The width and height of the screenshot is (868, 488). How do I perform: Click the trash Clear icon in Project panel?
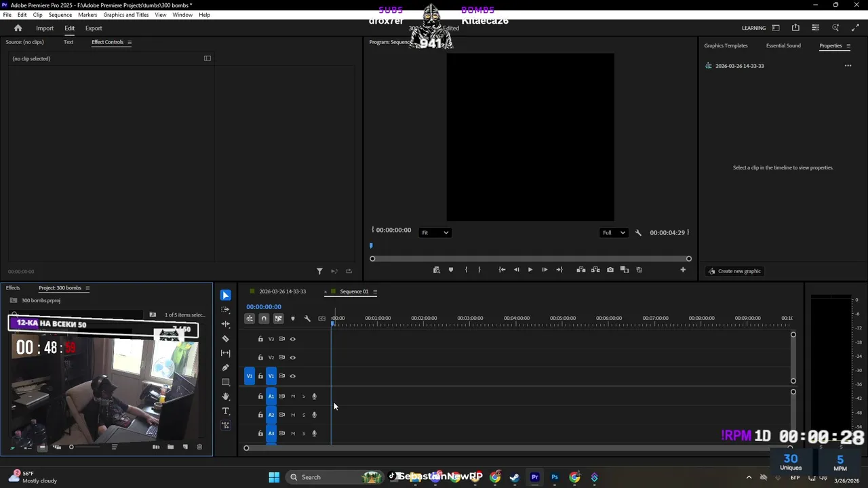[x=199, y=447]
